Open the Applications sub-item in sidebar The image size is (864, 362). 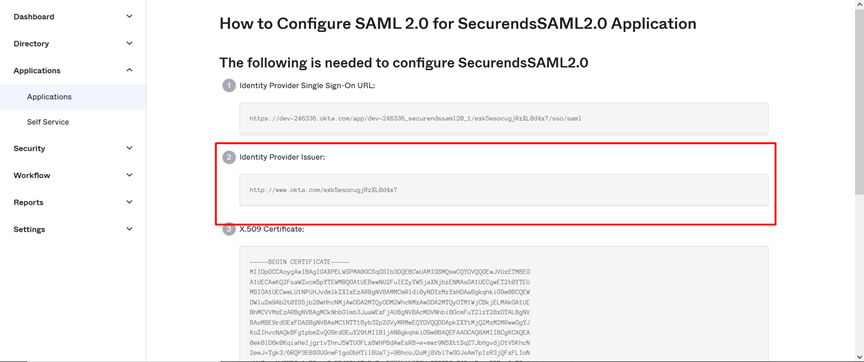pyautogui.click(x=73, y=97)
